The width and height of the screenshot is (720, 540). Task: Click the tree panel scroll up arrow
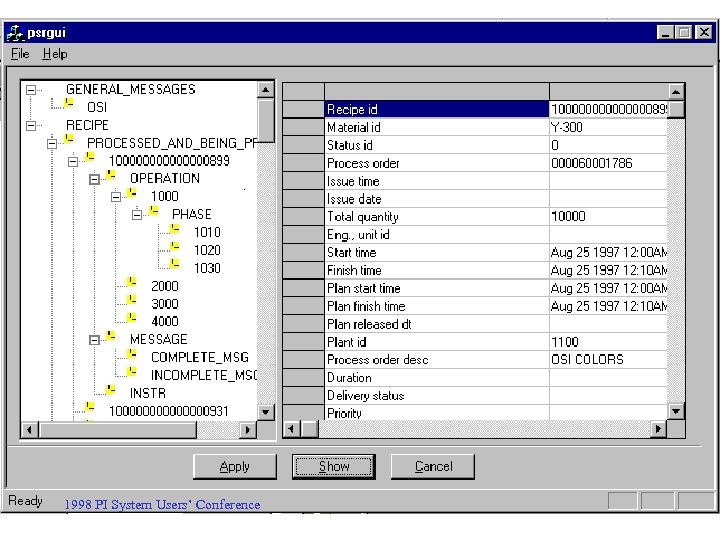click(x=266, y=90)
